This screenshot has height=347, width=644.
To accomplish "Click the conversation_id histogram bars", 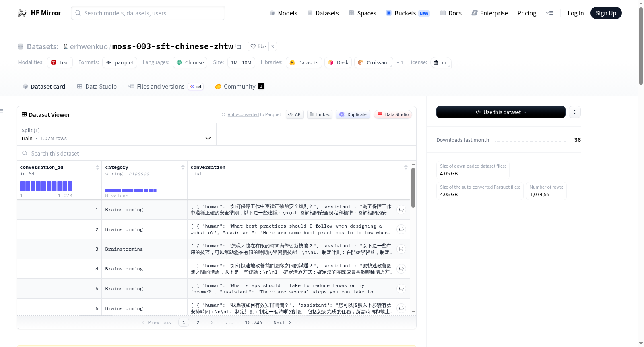I will (46, 186).
